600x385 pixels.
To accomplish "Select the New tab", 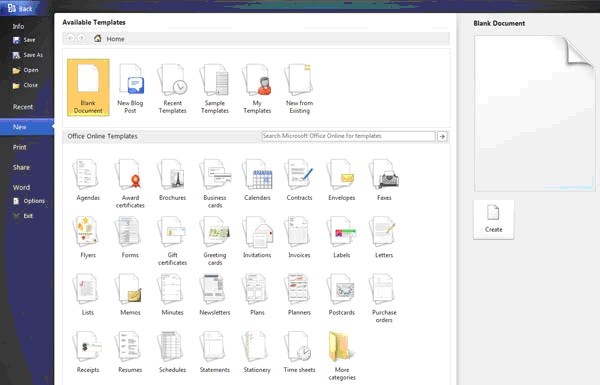I will 27,127.
